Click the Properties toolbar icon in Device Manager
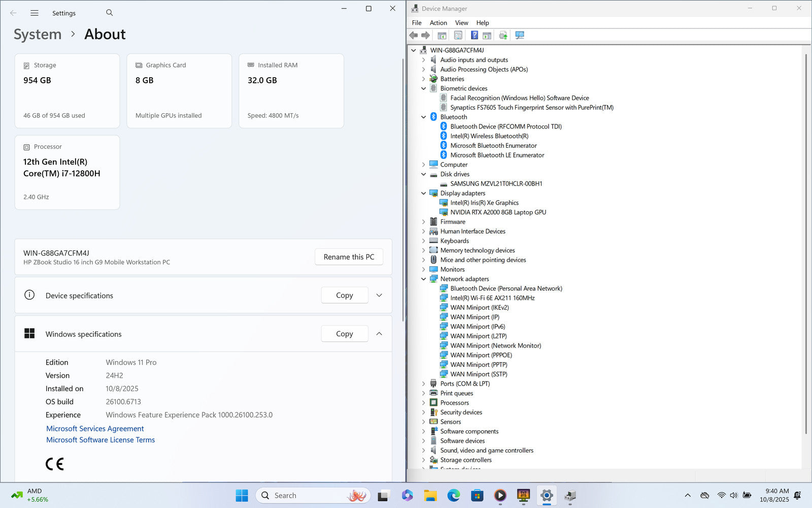This screenshot has height=508, width=812. coord(458,36)
